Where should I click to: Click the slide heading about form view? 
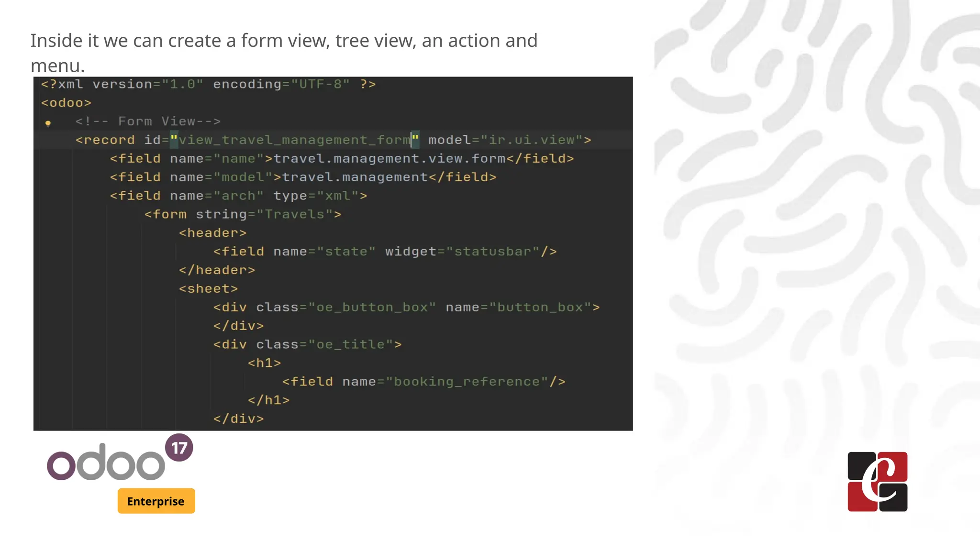pyautogui.click(x=284, y=53)
